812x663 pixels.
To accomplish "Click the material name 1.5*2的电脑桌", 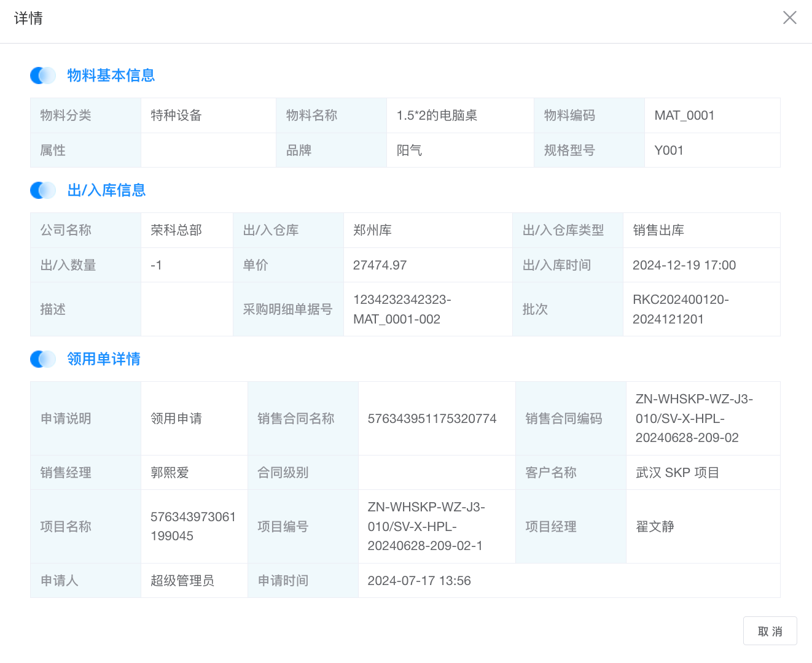I will coord(437,115).
